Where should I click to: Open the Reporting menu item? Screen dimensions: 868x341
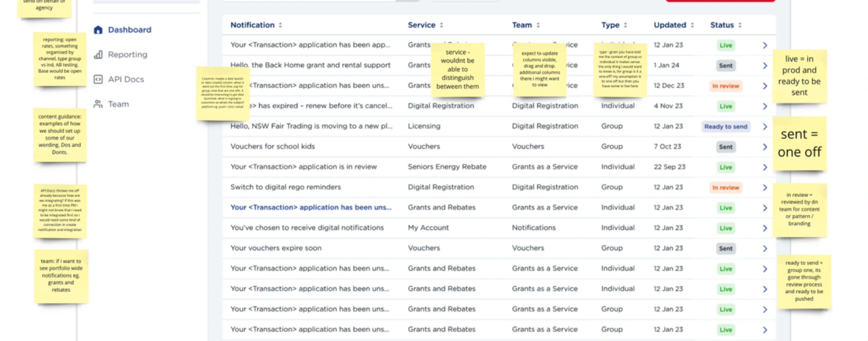click(x=127, y=55)
